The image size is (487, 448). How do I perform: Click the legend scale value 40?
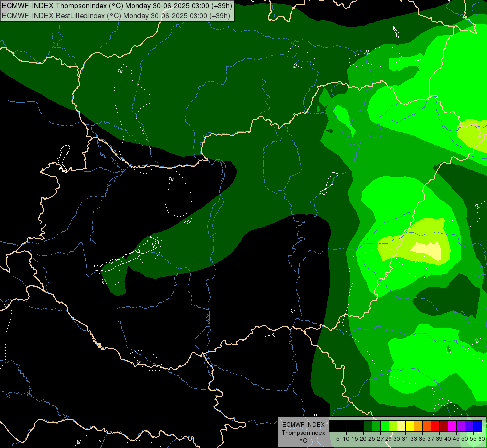pos(448,439)
